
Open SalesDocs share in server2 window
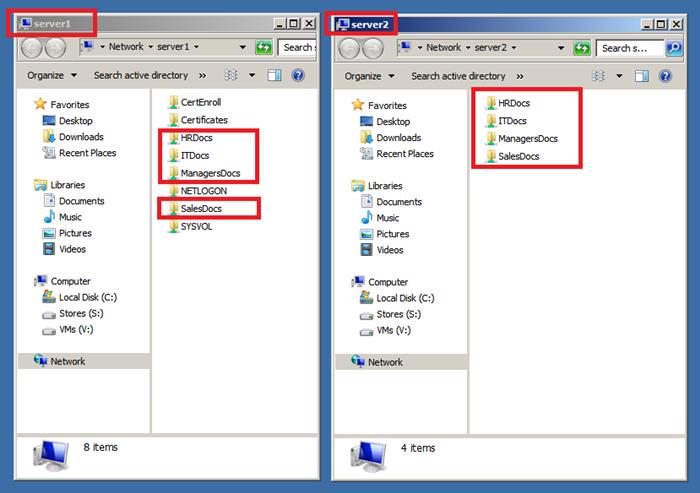click(x=512, y=156)
